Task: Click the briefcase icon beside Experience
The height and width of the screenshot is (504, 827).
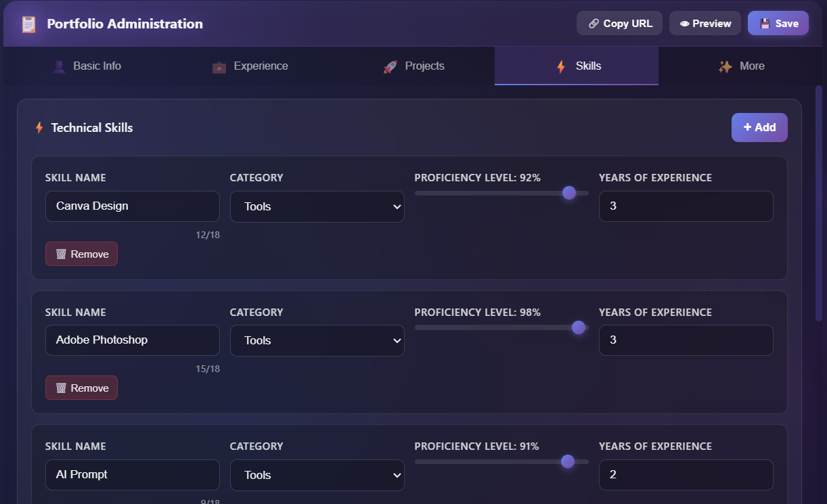Action: (x=219, y=66)
